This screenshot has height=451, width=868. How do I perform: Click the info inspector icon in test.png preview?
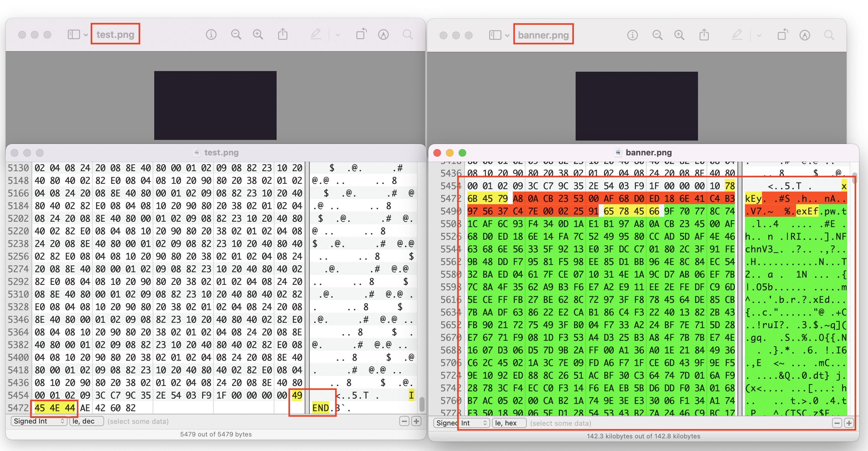coord(211,34)
